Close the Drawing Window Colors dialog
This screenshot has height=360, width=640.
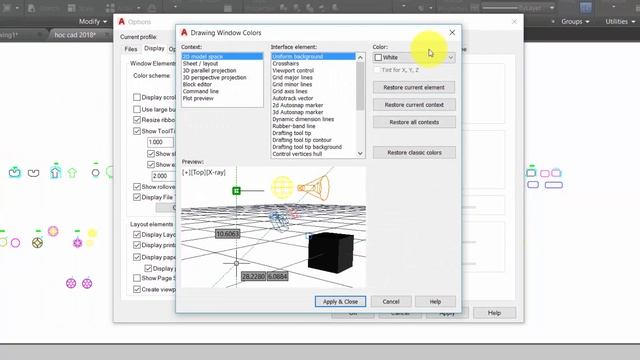point(452,33)
